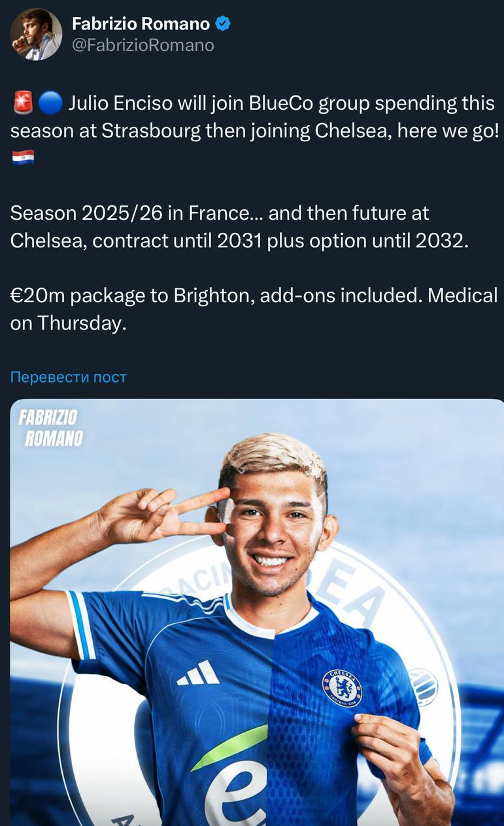Click the "€20m package to Brighton" paragraph
Screen dimensions: 504x826
pyautogui.click(x=254, y=309)
